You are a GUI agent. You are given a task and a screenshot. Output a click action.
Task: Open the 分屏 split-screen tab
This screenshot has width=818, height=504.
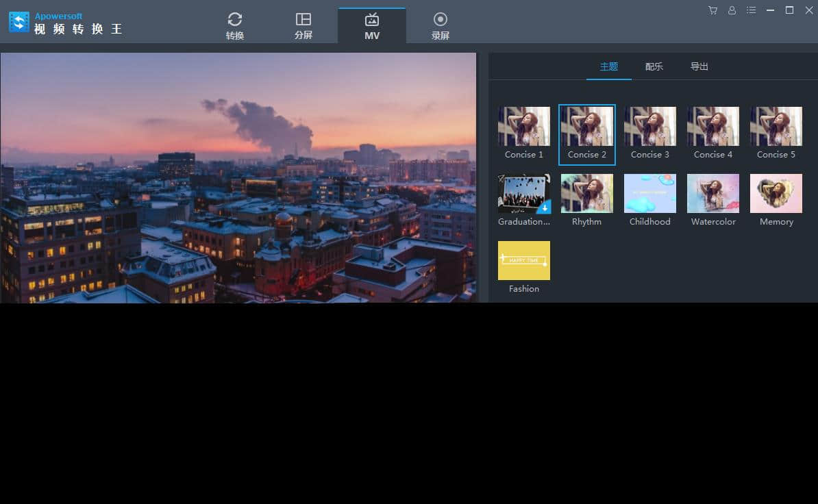303,25
